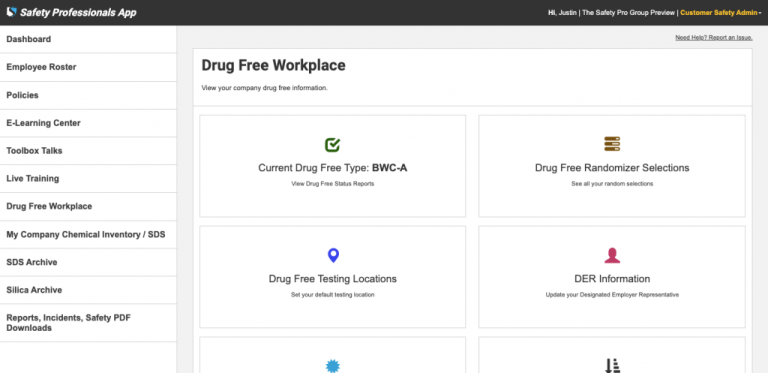Click the Safety Professionals App title
Viewport: 768px width, 373px height.
coord(78,13)
